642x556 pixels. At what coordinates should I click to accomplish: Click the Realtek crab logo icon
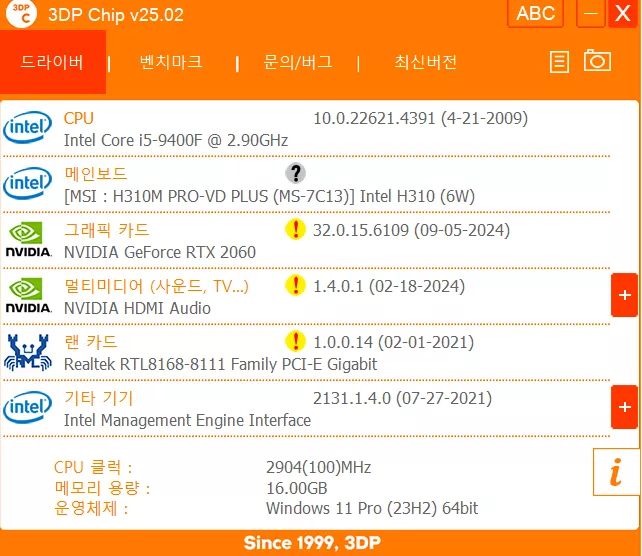coord(28,353)
